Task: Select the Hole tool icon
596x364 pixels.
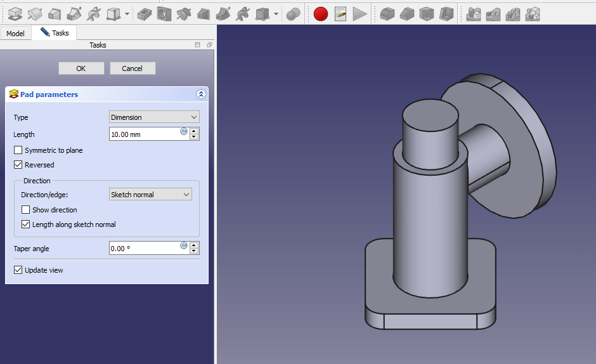Action: 164,13
